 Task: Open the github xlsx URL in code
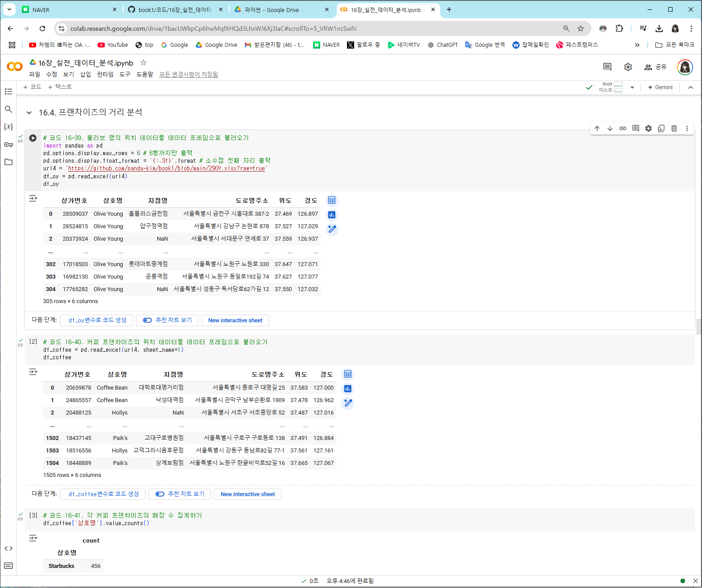pyautogui.click(x=166, y=169)
